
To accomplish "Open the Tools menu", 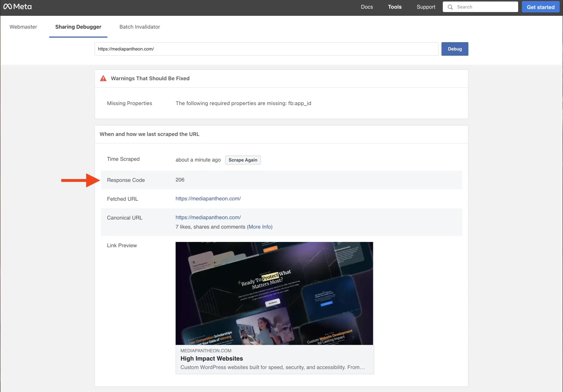I will (395, 7).
